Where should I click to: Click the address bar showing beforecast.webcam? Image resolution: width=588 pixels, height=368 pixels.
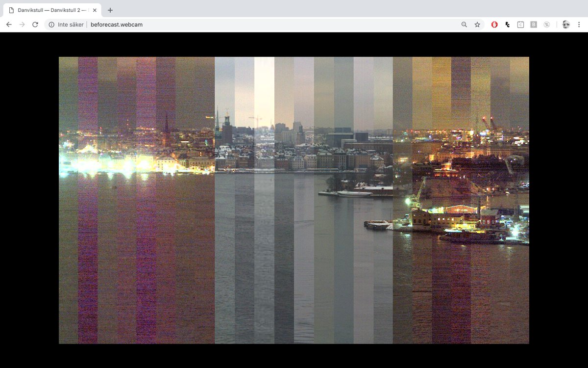tap(116, 24)
